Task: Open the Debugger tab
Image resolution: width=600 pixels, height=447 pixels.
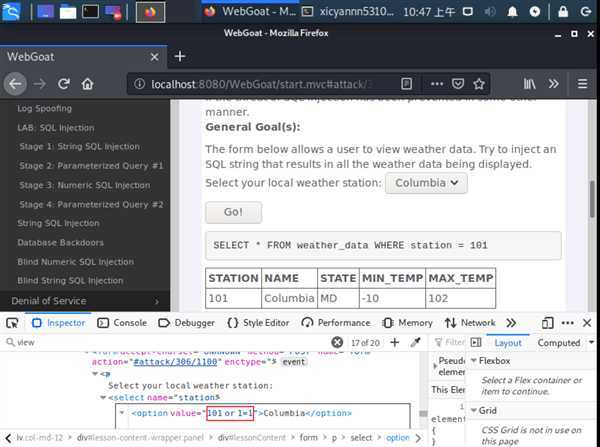Action: click(x=187, y=323)
